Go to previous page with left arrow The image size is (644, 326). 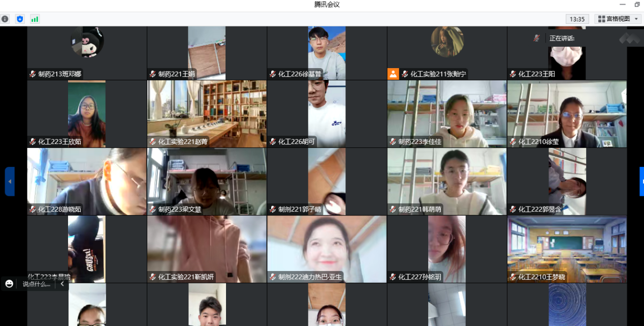(10, 181)
